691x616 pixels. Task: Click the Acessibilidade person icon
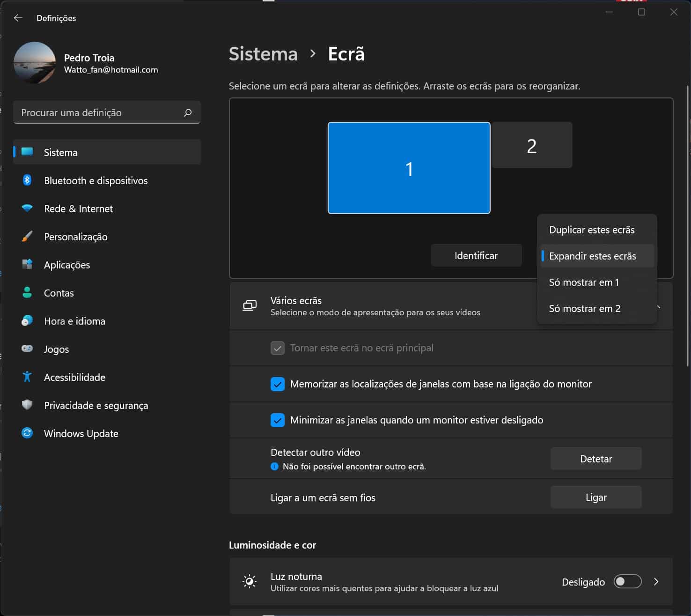coord(27,377)
